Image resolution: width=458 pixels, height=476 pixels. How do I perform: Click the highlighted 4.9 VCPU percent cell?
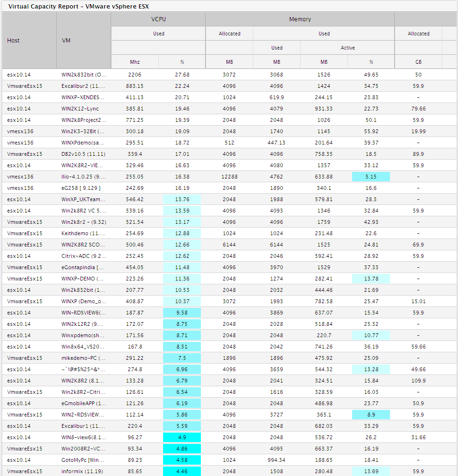[182, 437]
